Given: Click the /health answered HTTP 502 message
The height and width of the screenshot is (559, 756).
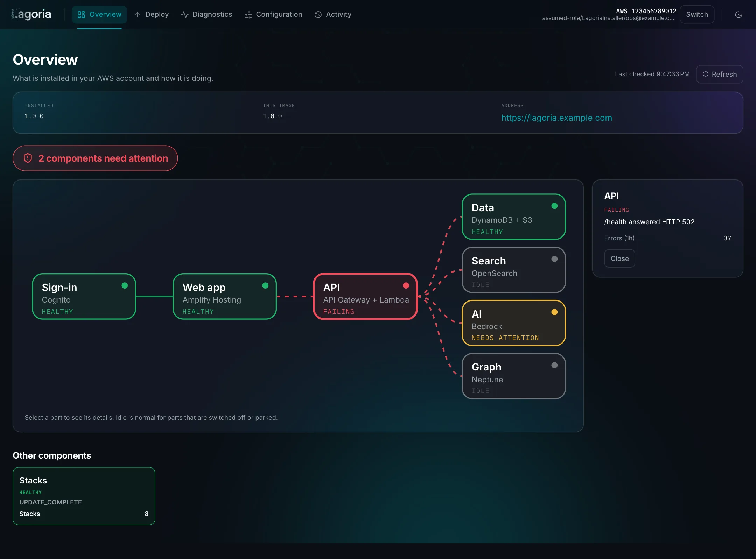Looking at the screenshot, I should point(649,222).
